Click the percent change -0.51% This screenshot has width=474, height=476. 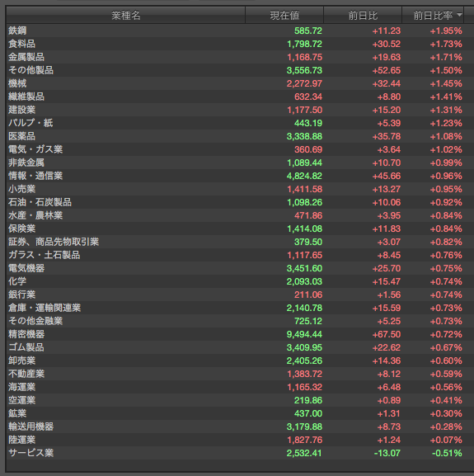(x=447, y=453)
